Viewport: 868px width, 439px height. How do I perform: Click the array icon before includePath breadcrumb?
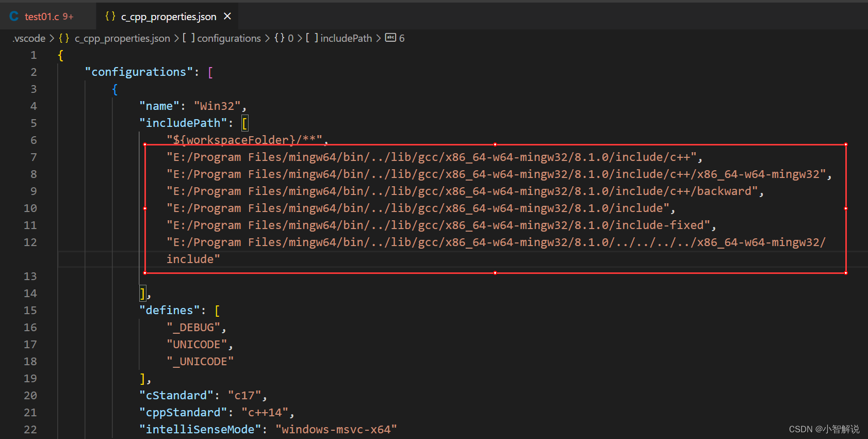pyautogui.click(x=312, y=38)
